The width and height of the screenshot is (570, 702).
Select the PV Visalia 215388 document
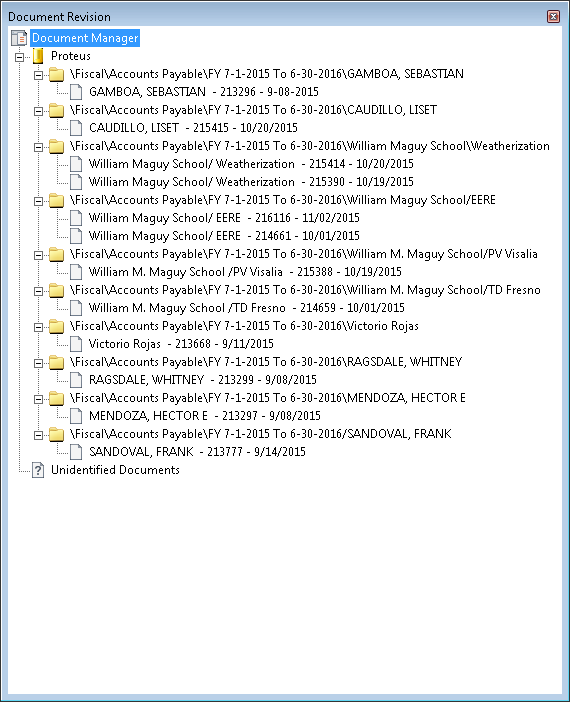(245, 272)
